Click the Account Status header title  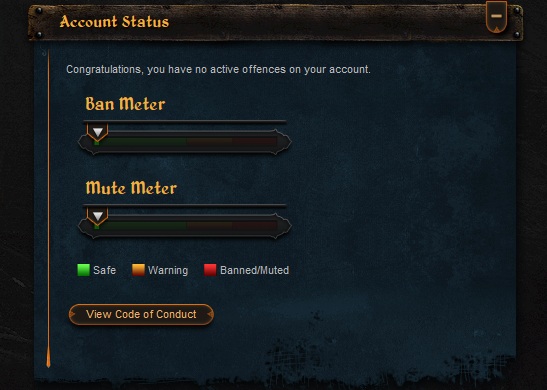coord(114,22)
